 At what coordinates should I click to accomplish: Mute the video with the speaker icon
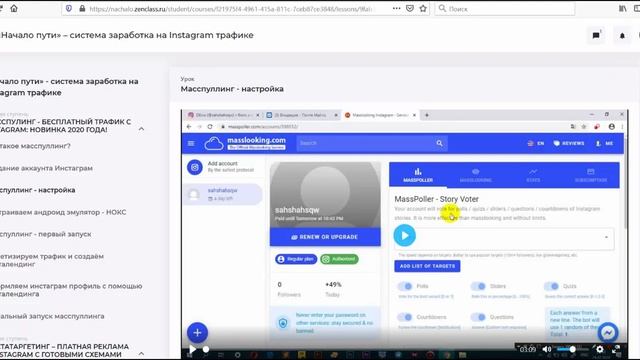tap(547, 349)
